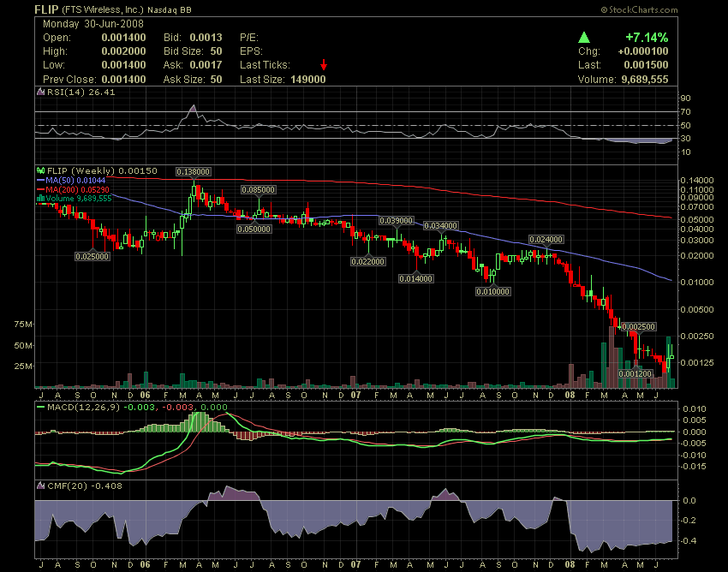
Task: Click the Last price value 0.001500
Action: (646, 65)
